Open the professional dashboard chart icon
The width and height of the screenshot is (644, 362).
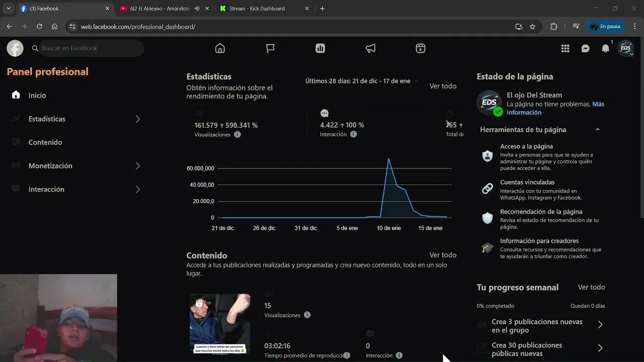[x=320, y=48]
